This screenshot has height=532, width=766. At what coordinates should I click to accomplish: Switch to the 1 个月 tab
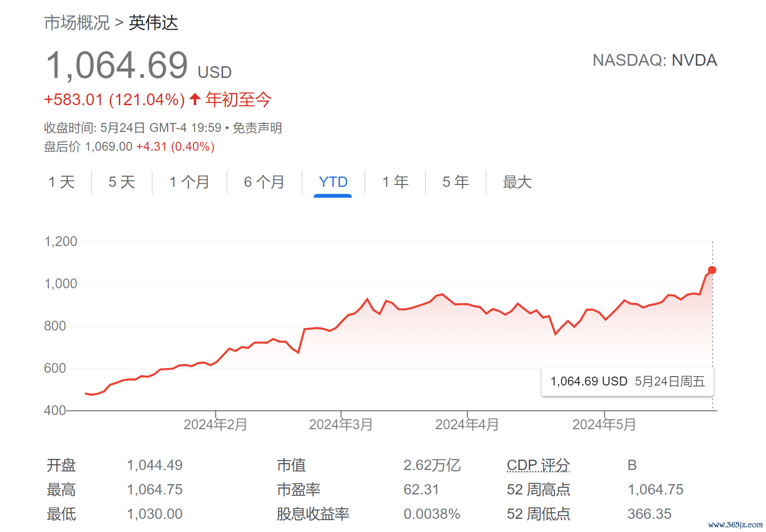coord(189,182)
